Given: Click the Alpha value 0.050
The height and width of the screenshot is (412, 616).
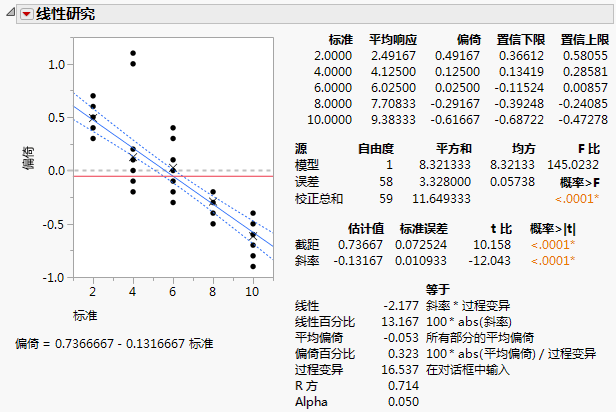Looking at the screenshot, I should (403, 402).
